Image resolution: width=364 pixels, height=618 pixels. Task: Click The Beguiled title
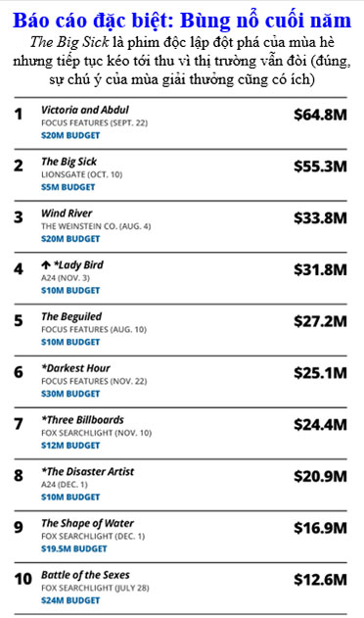click(x=71, y=316)
